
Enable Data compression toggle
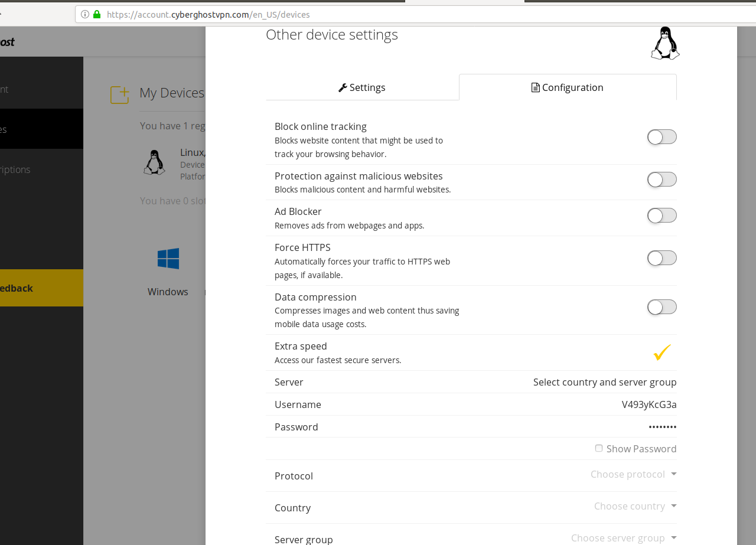[662, 307]
